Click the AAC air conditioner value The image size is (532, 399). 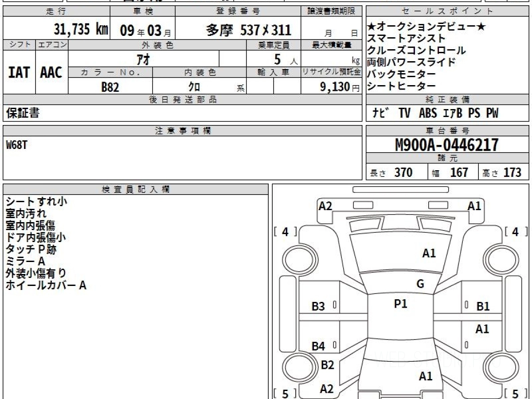click(x=51, y=73)
